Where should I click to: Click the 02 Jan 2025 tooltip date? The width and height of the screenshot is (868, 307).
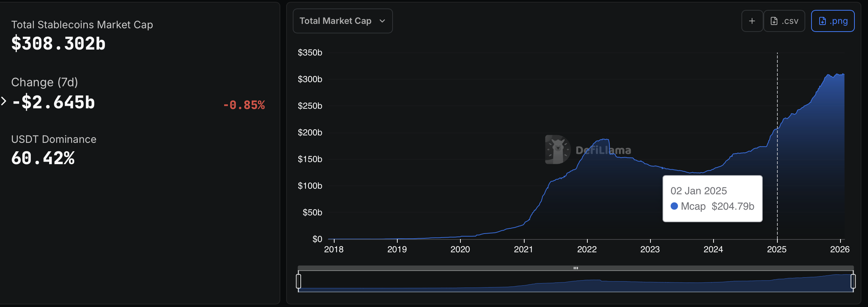pyautogui.click(x=699, y=191)
